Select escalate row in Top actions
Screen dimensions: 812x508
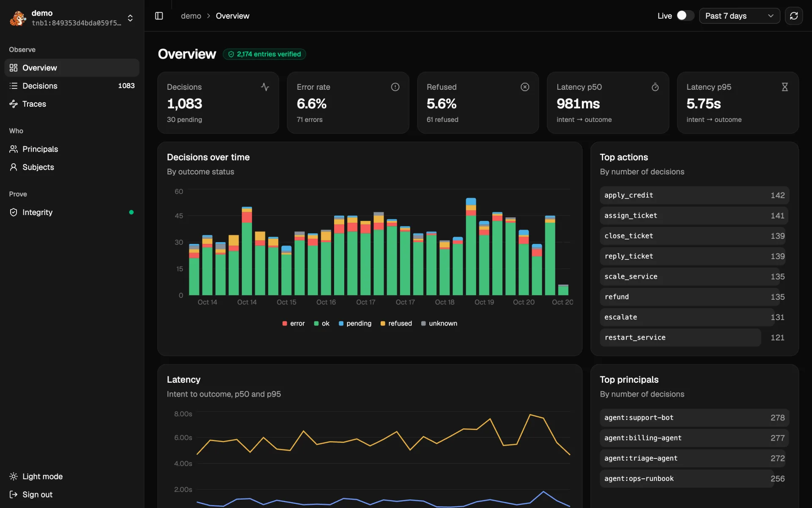coord(694,317)
